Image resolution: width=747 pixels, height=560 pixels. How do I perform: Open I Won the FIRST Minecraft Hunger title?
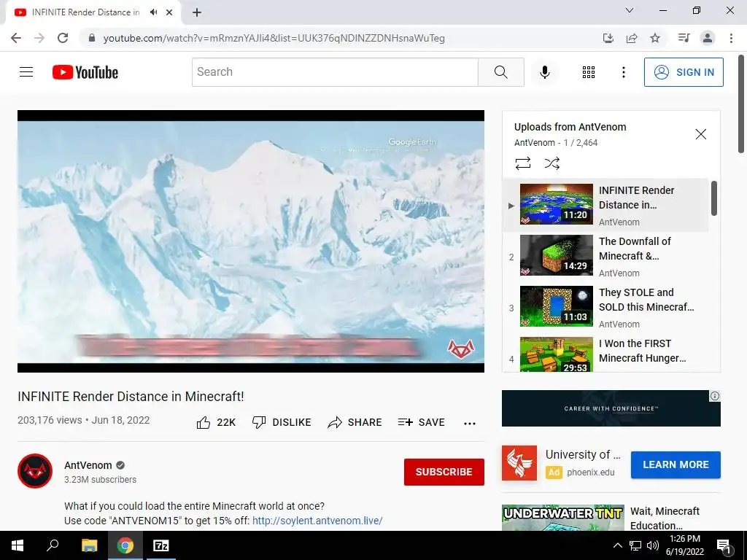coord(642,351)
